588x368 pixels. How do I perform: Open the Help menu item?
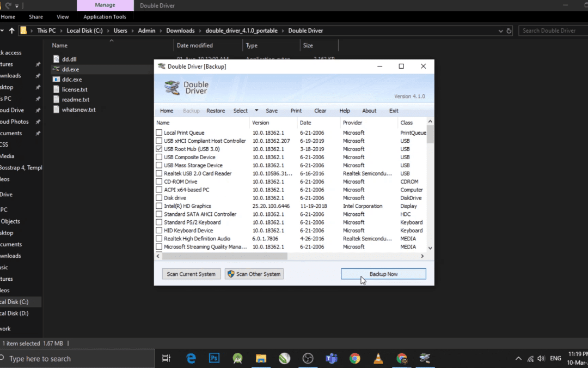coord(345,111)
